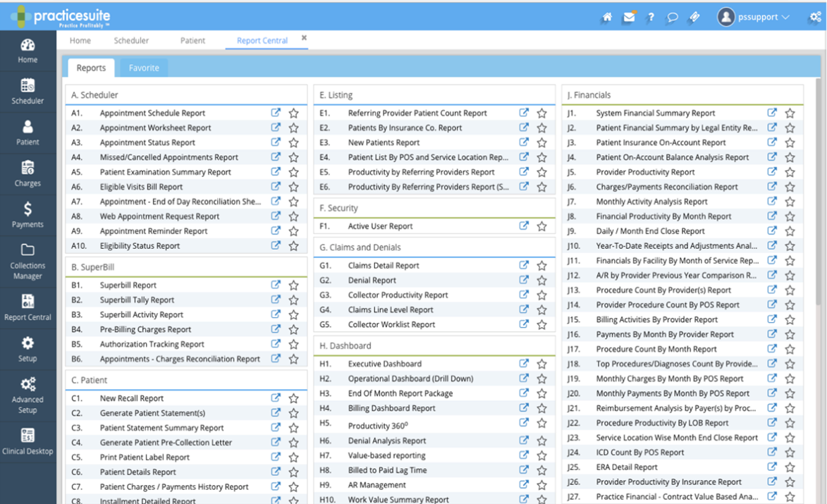The width and height of the screenshot is (827, 504).
Task: Select the Reports tab
Action: coord(90,68)
